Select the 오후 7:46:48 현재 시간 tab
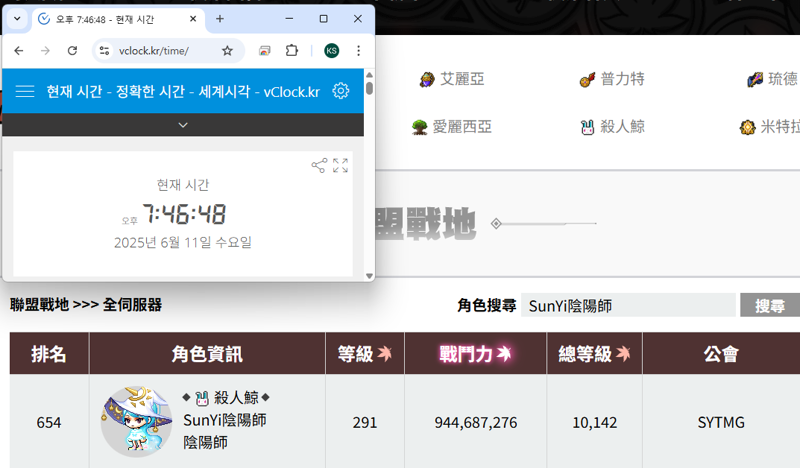The width and height of the screenshot is (800, 468). [118, 19]
